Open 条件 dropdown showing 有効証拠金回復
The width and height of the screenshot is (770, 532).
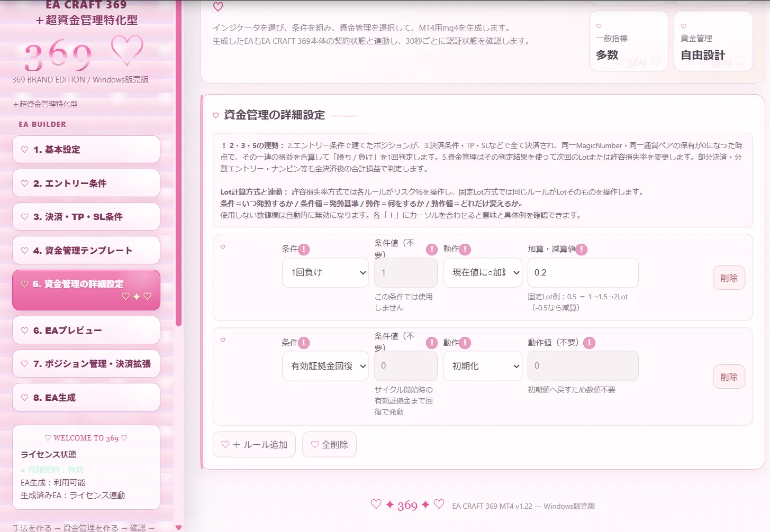click(x=325, y=366)
